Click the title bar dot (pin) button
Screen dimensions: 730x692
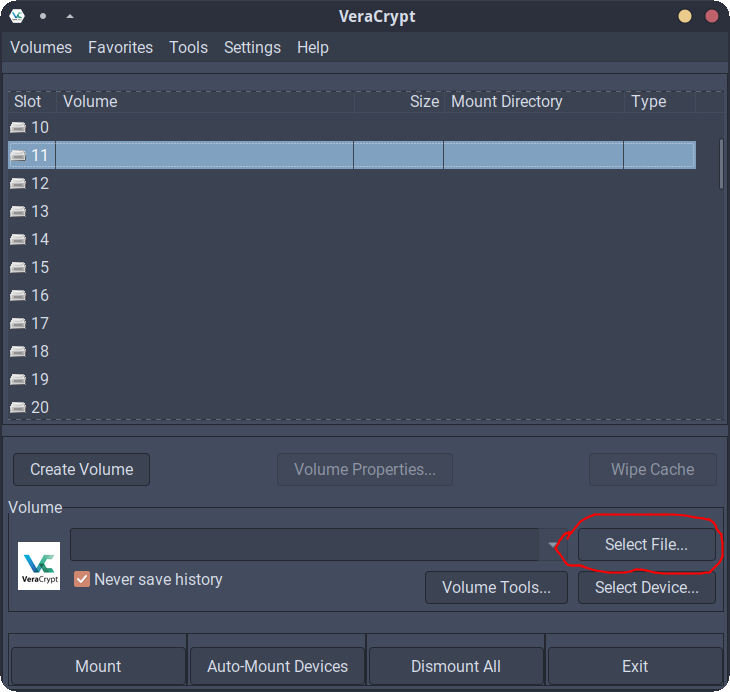pyautogui.click(x=43, y=16)
